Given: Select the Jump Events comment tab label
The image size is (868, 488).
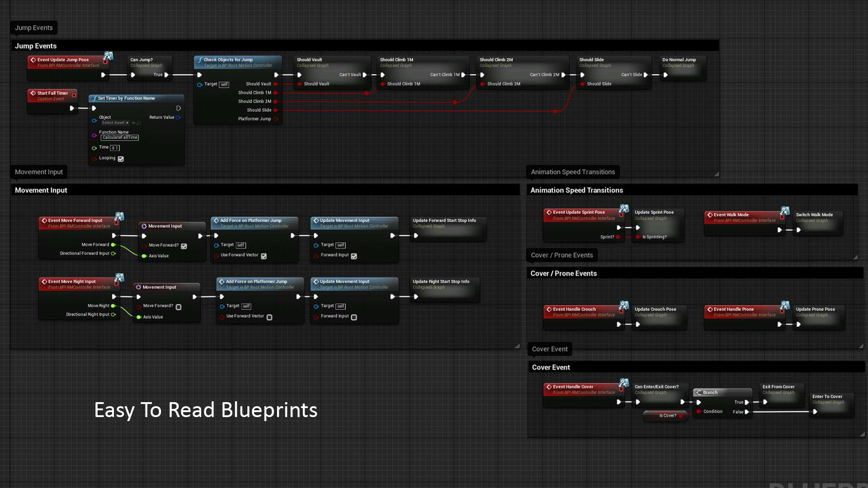Looking at the screenshot, I should point(33,28).
